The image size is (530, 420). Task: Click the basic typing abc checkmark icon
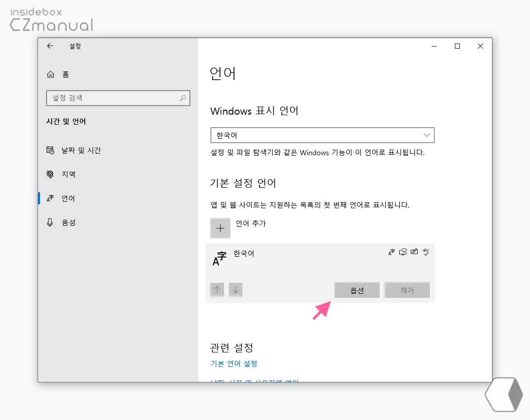click(426, 252)
